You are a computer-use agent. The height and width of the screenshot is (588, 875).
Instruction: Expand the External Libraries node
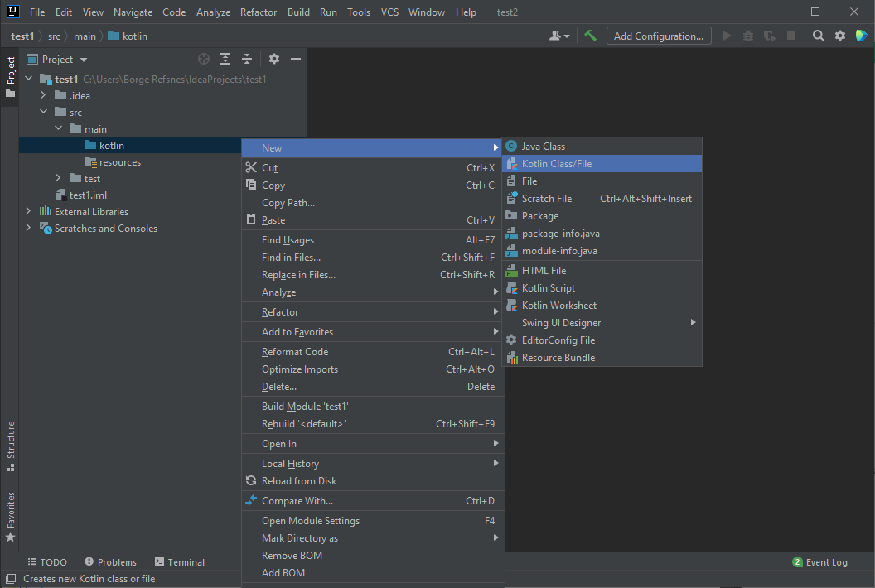point(29,212)
